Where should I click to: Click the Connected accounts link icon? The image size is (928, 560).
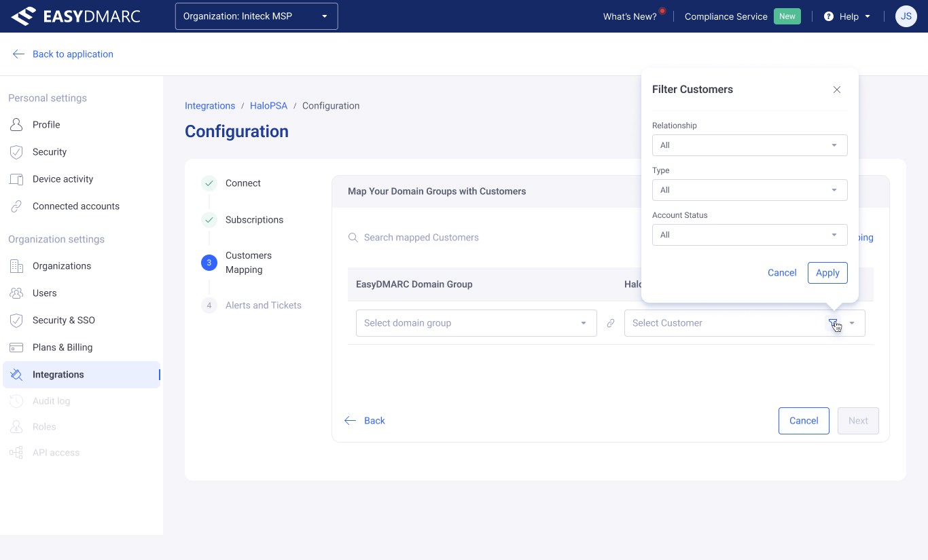[16, 206]
